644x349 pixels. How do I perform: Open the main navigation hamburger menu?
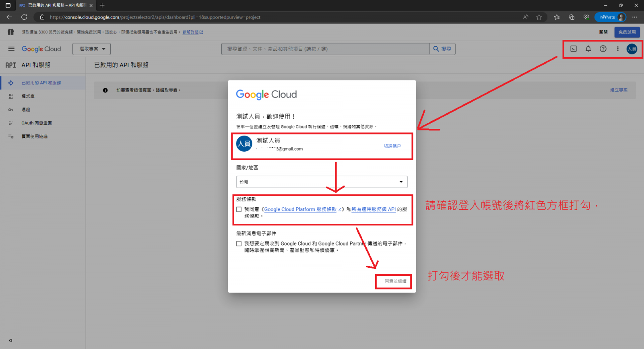click(x=11, y=49)
